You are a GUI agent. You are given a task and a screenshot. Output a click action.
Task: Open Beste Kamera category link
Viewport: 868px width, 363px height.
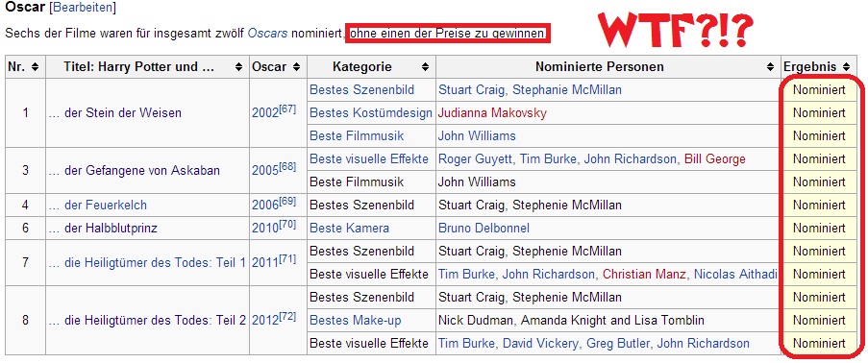[x=349, y=228]
